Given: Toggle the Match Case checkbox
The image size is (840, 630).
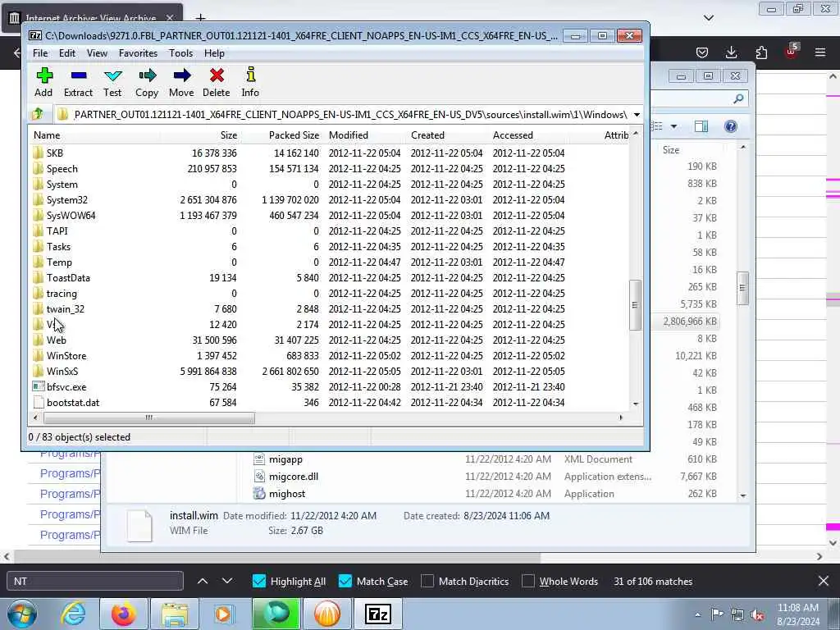Looking at the screenshot, I should [x=345, y=582].
